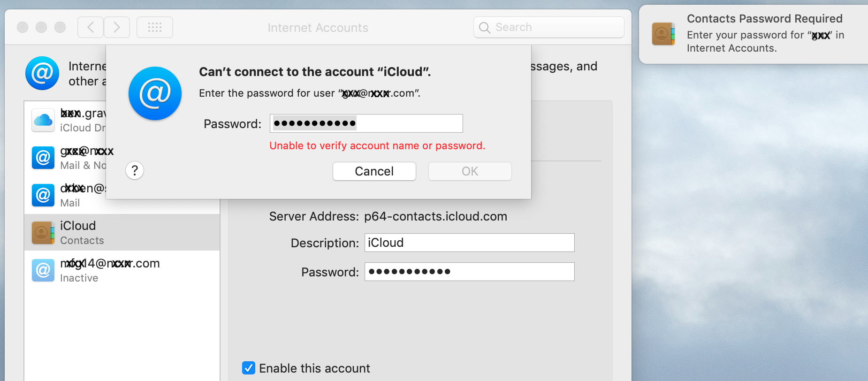
Task: Click the Internet Accounts @ header icon
Action: click(x=42, y=73)
